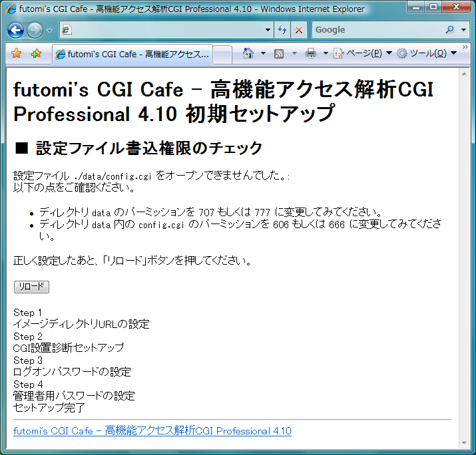Click '管理者用パスワードの設定' text
Image resolution: width=476 pixels, height=455 pixels.
[74, 396]
